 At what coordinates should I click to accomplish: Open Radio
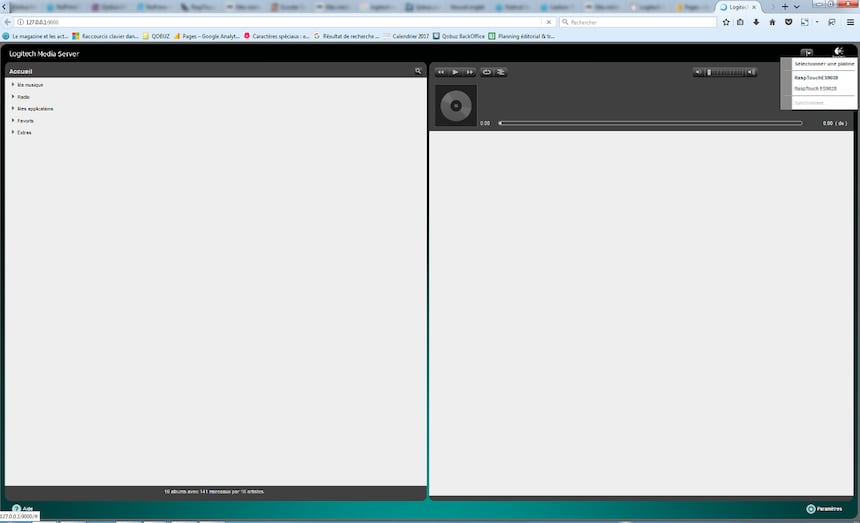click(x=24, y=97)
